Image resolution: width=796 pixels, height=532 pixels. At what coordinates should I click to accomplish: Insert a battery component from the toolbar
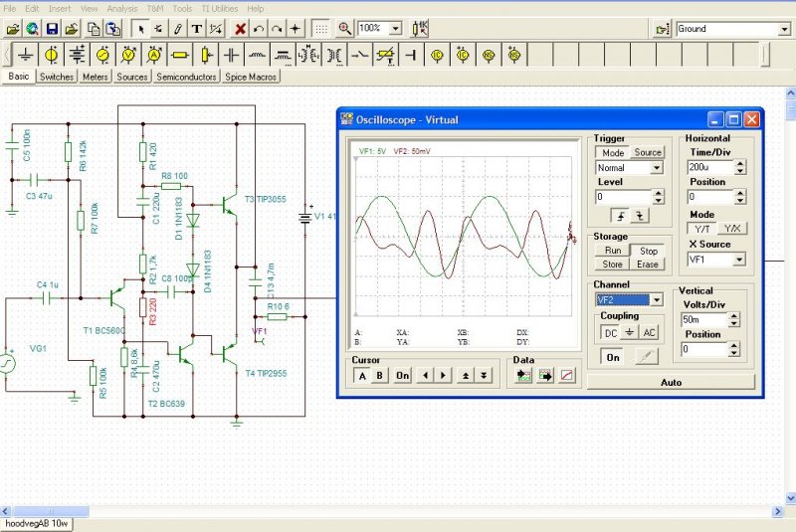click(x=77, y=55)
